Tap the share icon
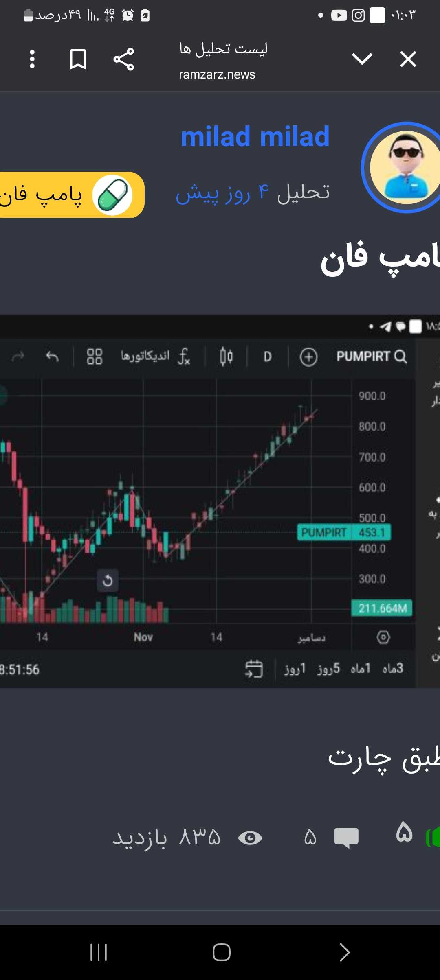This screenshot has width=440, height=980. [124, 59]
